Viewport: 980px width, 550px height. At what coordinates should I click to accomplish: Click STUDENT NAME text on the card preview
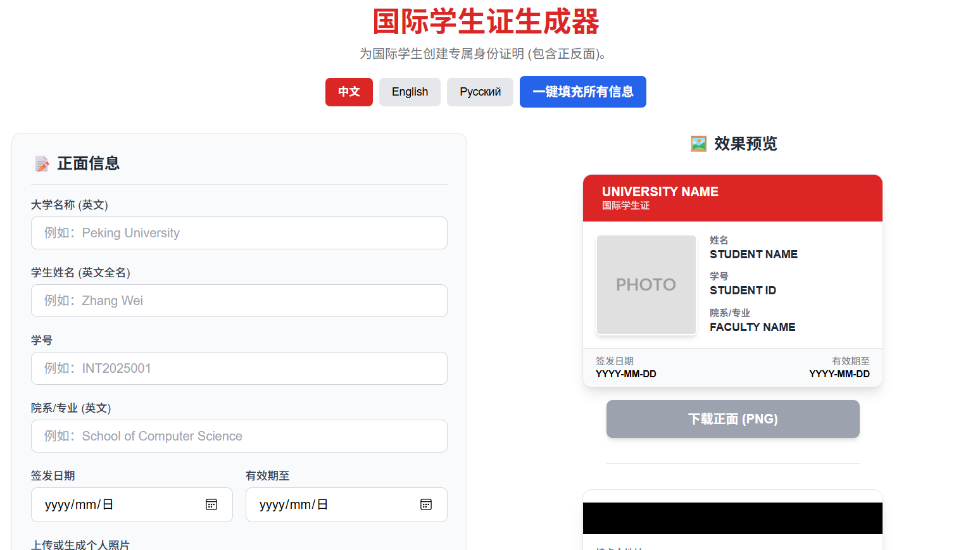(x=753, y=254)
